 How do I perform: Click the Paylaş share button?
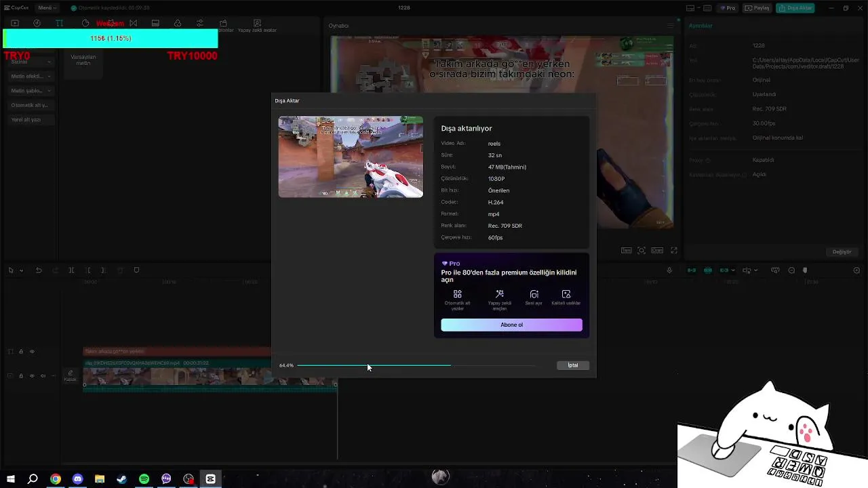(x=757, y=8)
